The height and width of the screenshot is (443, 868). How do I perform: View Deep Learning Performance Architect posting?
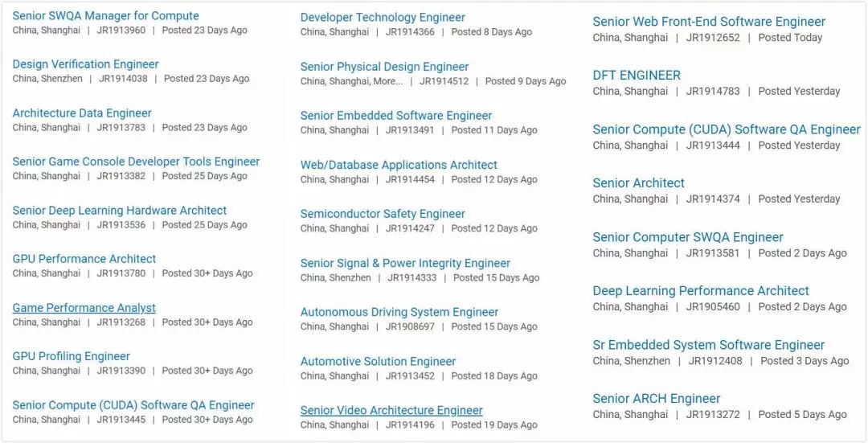pos(701,291)
